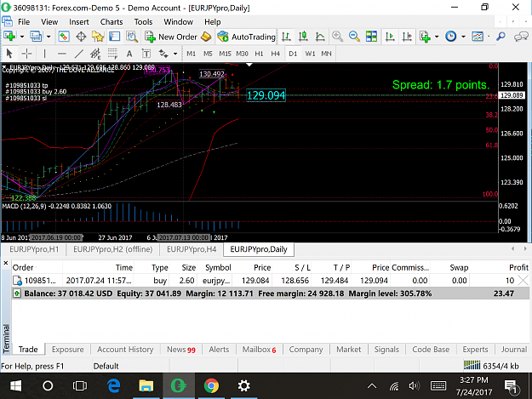532x399 pixels.
Task: Draw a vertical line
Action: pyautogui.click(x=44, y=54)
